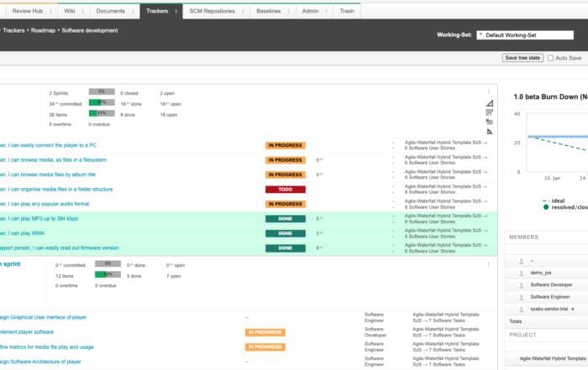Screen dimensions: 588x370
Task: Click IN PROGRESS badge on player software task
Action: coord(265,332)
